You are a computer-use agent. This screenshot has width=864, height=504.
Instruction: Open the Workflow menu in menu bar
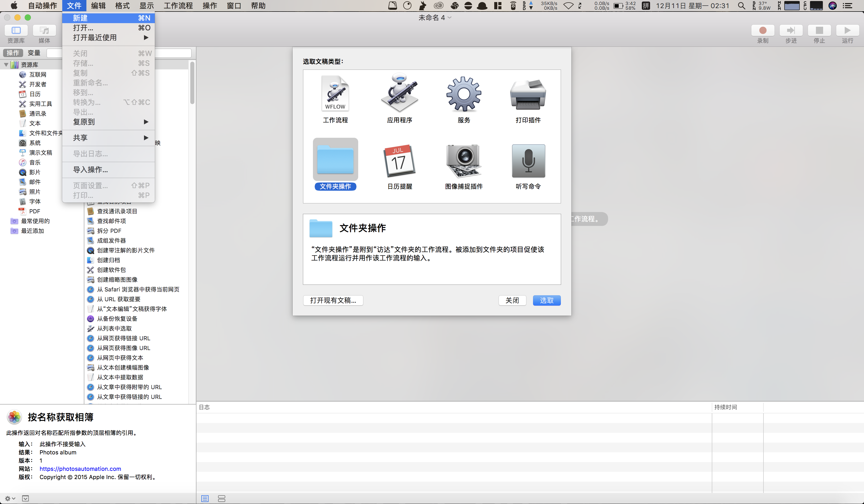click(178, 6)
